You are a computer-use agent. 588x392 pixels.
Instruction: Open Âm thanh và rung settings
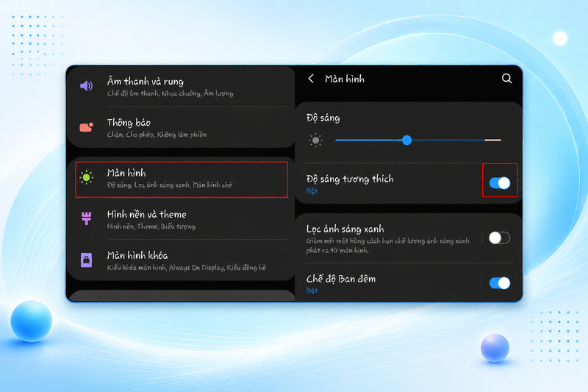click(x=181, y=86)
